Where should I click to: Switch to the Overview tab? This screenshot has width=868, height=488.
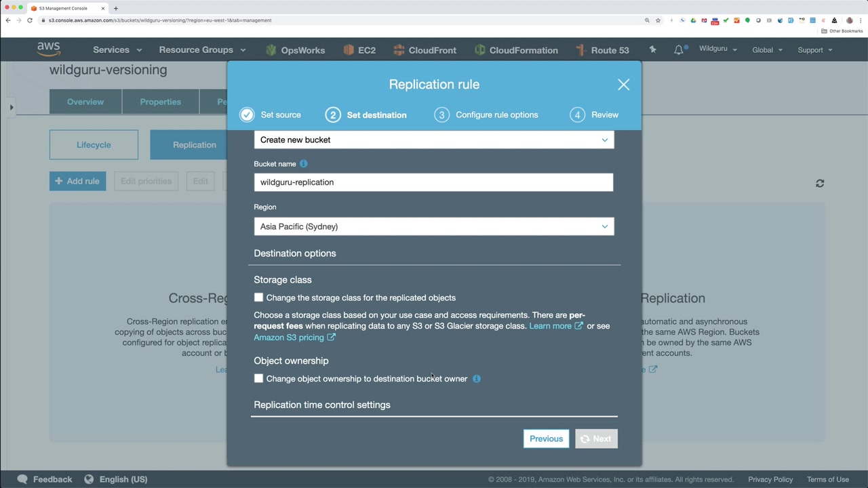point(85,102)
